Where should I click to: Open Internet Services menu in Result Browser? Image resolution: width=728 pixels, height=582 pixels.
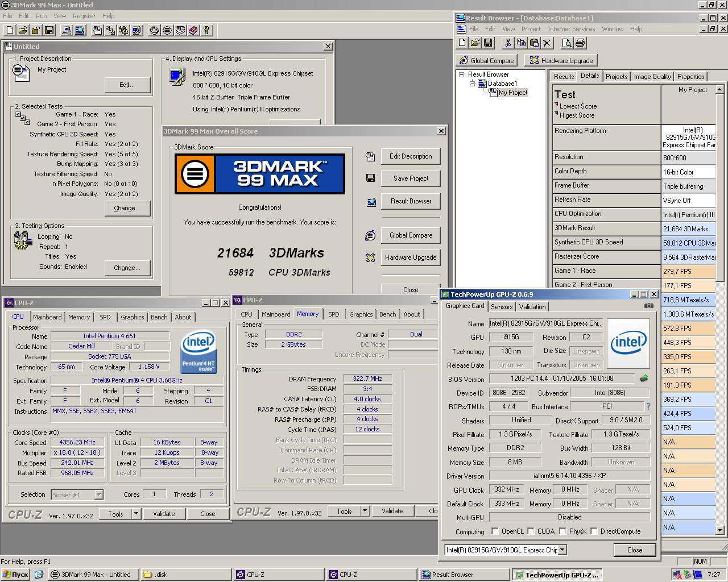coord(572,29)
